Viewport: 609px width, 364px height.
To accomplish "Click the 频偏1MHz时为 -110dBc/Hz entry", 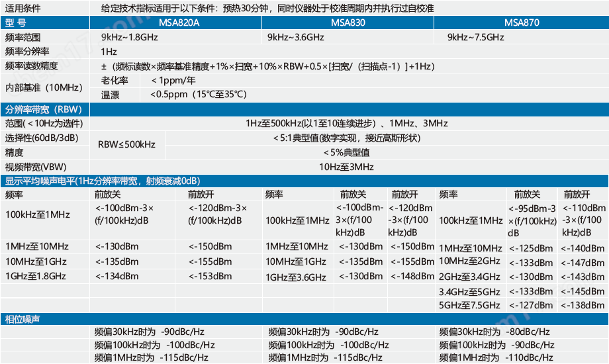I will [496, 357].
